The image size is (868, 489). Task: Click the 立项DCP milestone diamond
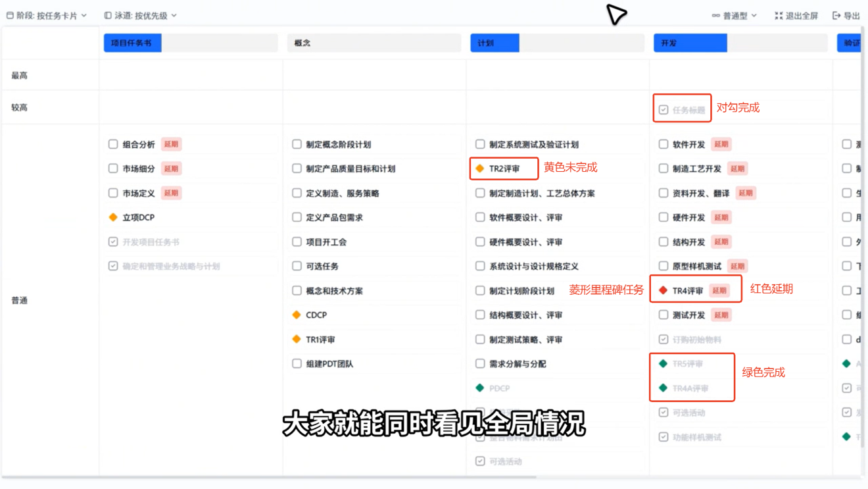click(x=113, y=217)
